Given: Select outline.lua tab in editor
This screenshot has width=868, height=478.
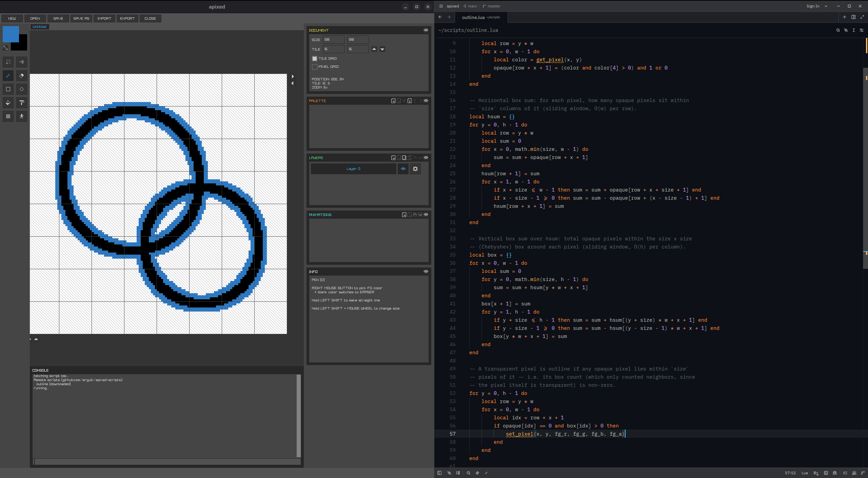Looking at the screenshot, I should click(x=480, y=17).
